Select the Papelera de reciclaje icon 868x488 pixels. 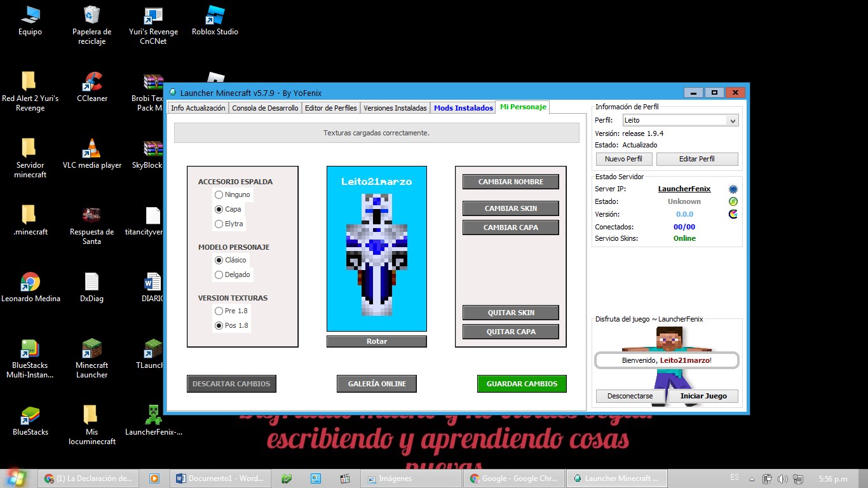tap(92, 25)
